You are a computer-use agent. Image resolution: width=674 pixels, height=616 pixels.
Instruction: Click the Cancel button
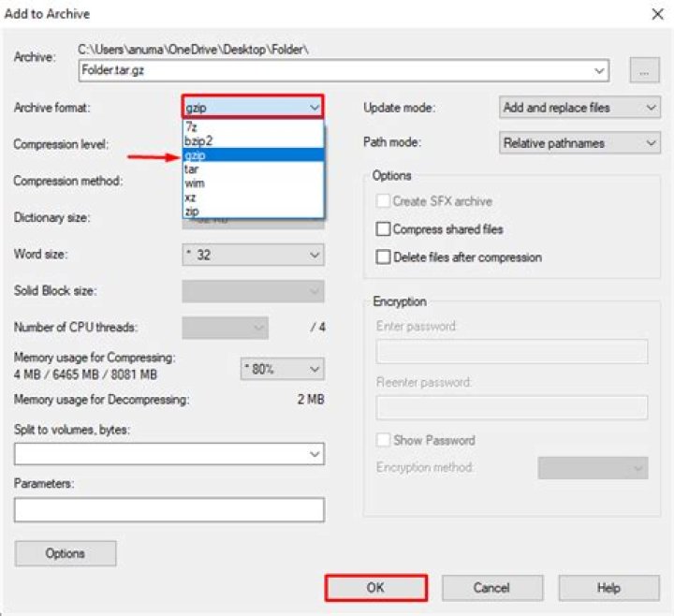(491, 588)
